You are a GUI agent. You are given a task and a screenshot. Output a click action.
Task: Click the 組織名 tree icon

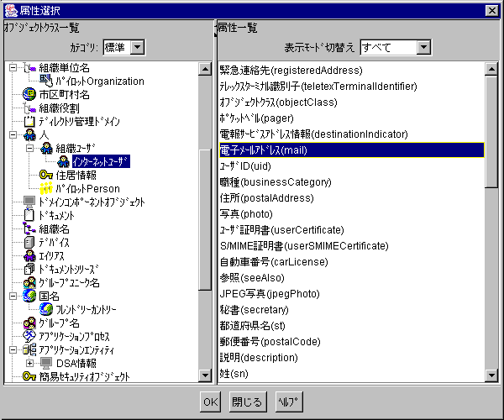29,228
